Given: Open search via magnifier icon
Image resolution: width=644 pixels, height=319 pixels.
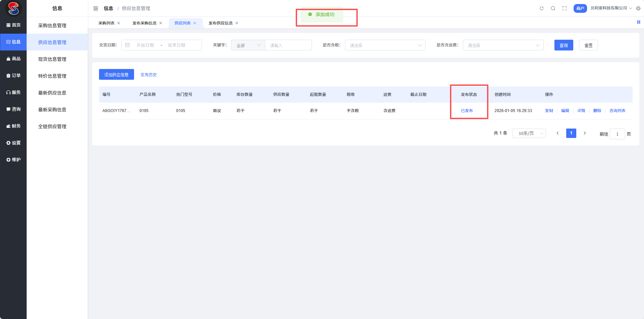Looking at the screenshot, I should tap(553, 8).
